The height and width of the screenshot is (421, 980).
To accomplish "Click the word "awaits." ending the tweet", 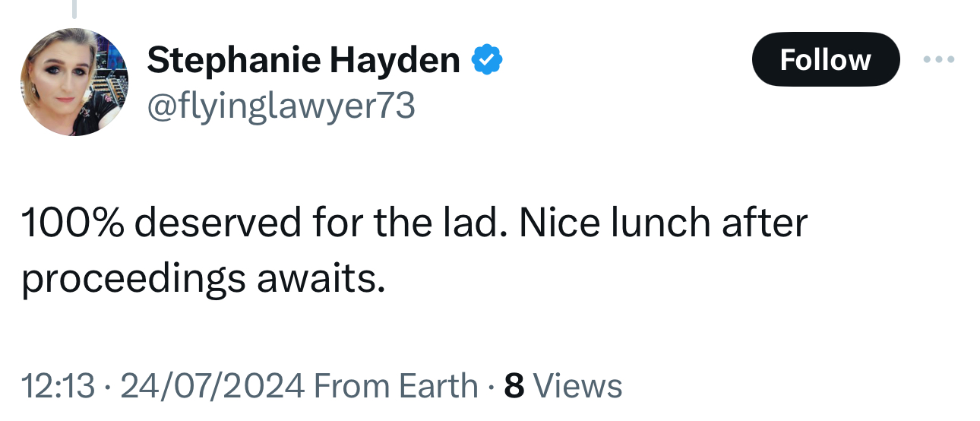I will 319,279.
